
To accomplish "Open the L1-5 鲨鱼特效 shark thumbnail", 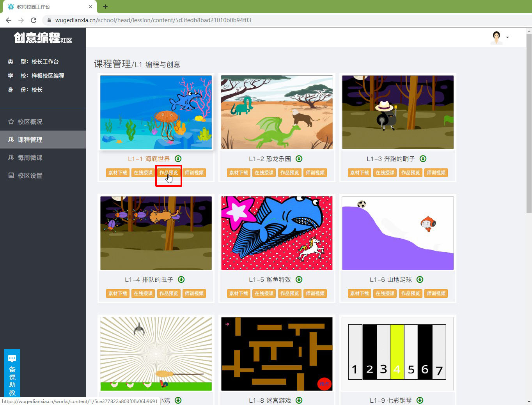I will click(277, 233).
